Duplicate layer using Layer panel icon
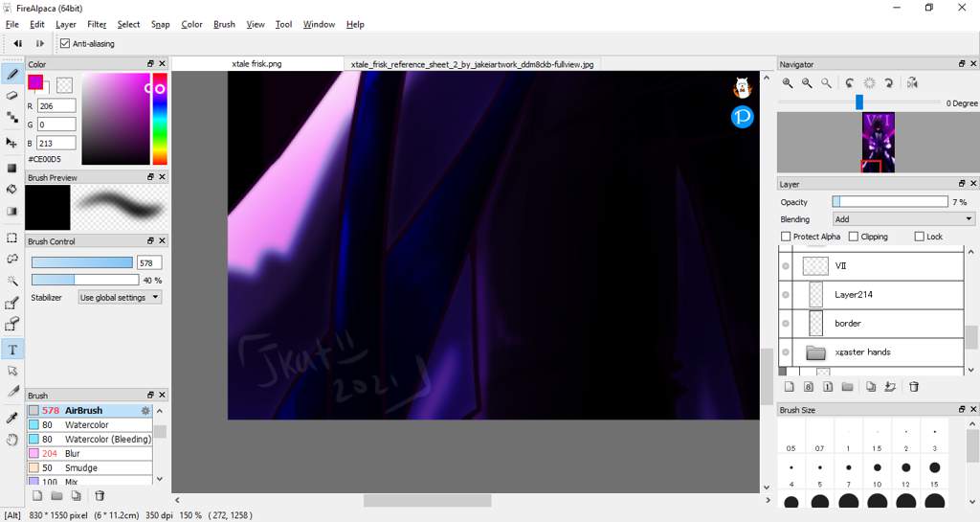 click(871, 387)
